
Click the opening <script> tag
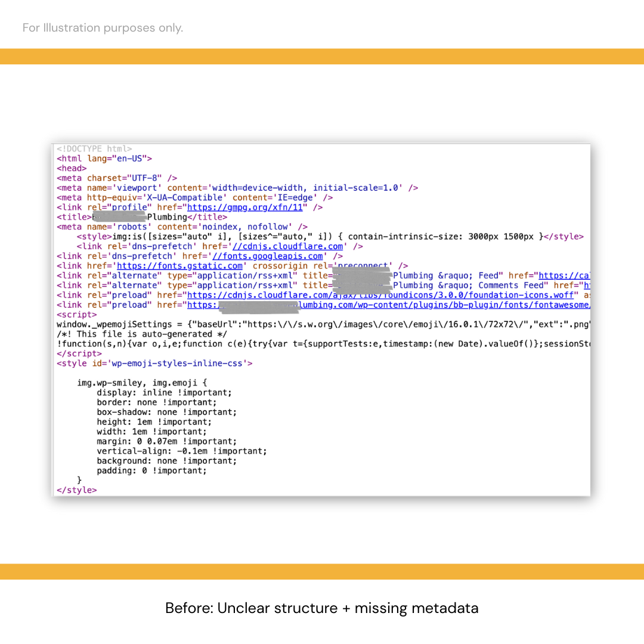[x=77, y=315]
